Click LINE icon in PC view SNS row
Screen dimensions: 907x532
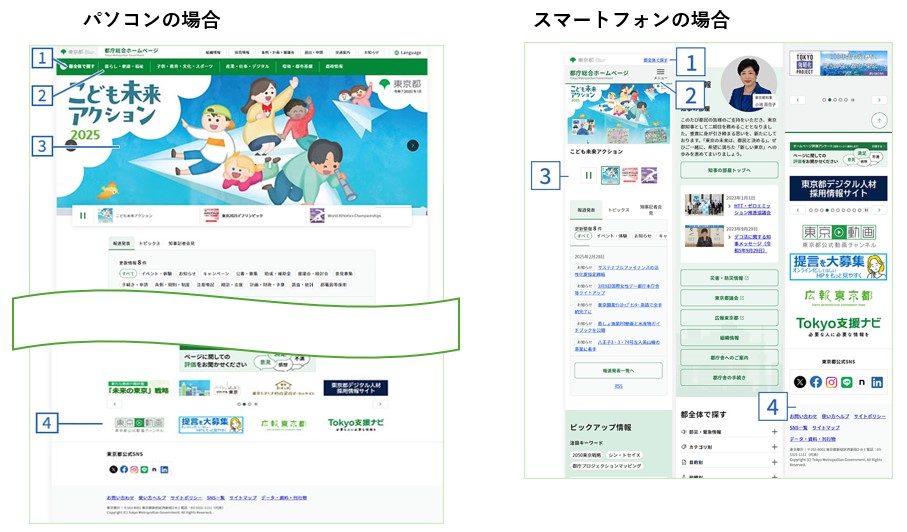pyautogui.click(x=144, y=470)
